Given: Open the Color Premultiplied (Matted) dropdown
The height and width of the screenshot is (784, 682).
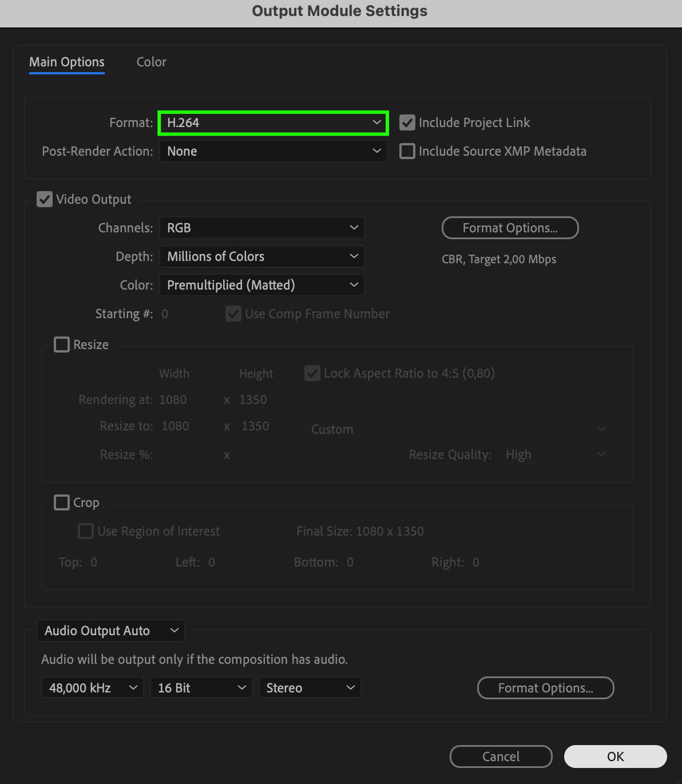Looking at the screenshot, I should (261, 285).
